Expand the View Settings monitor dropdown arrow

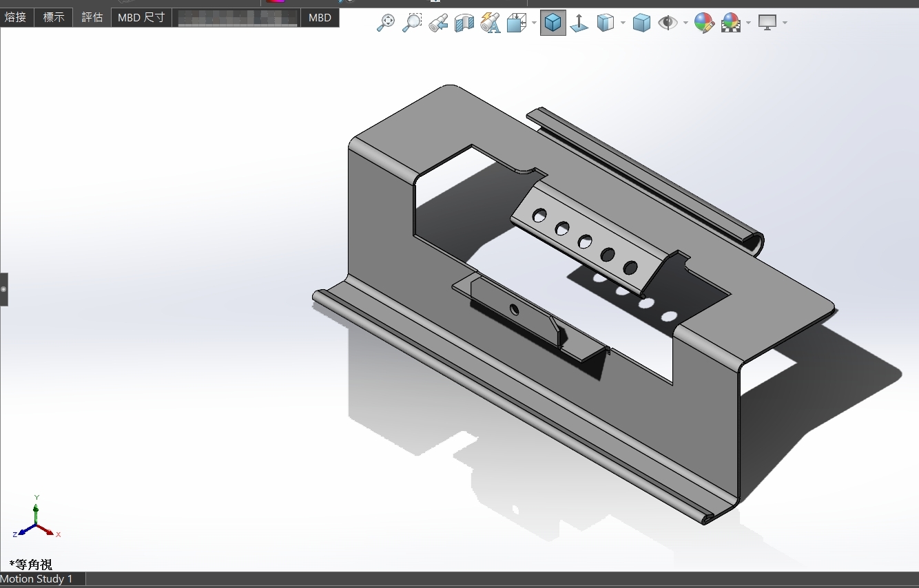click(x=785, y=23)
